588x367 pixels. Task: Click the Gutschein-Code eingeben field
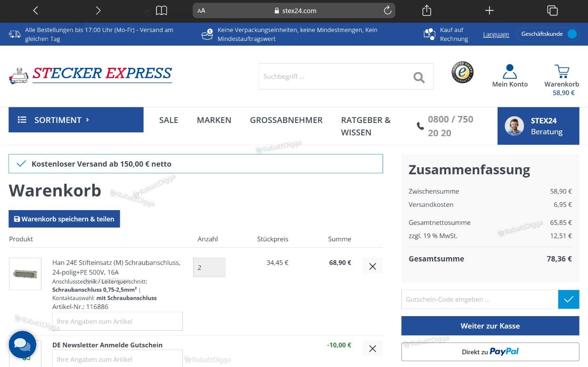click(x=480, y=299)
